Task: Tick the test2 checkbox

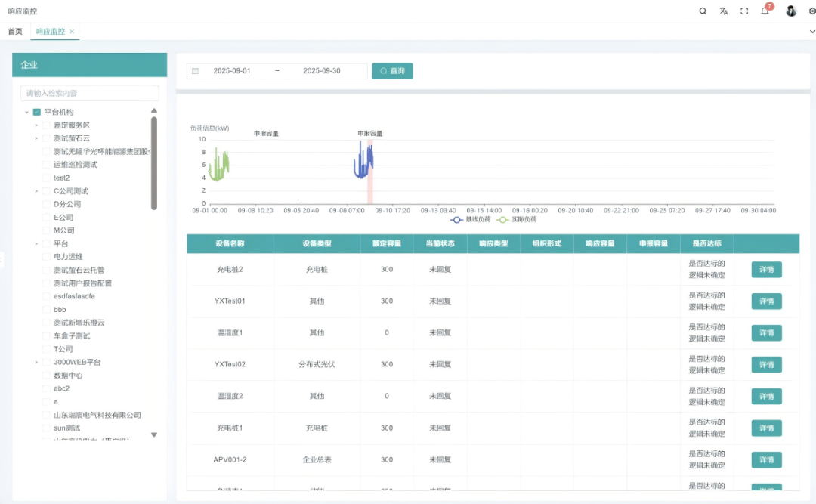Action: click(x=46, y=178)
